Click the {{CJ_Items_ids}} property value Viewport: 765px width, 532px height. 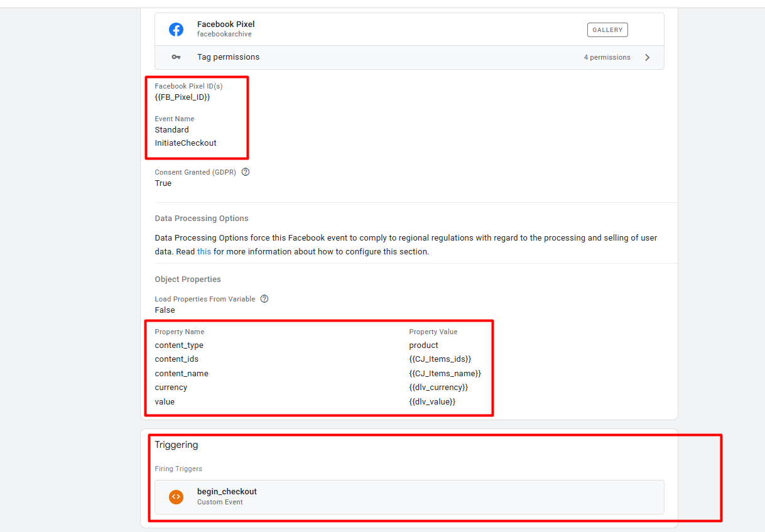(x=440, y=359)
